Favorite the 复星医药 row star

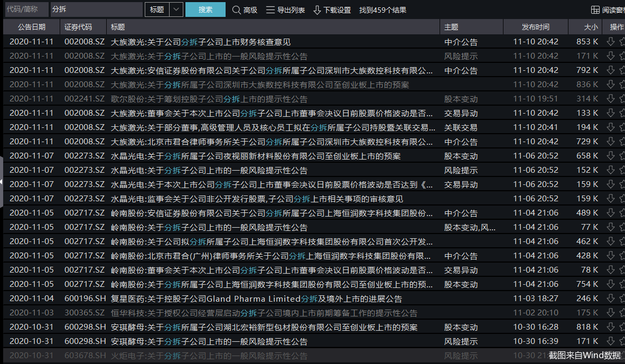click(x=622, y=298)
